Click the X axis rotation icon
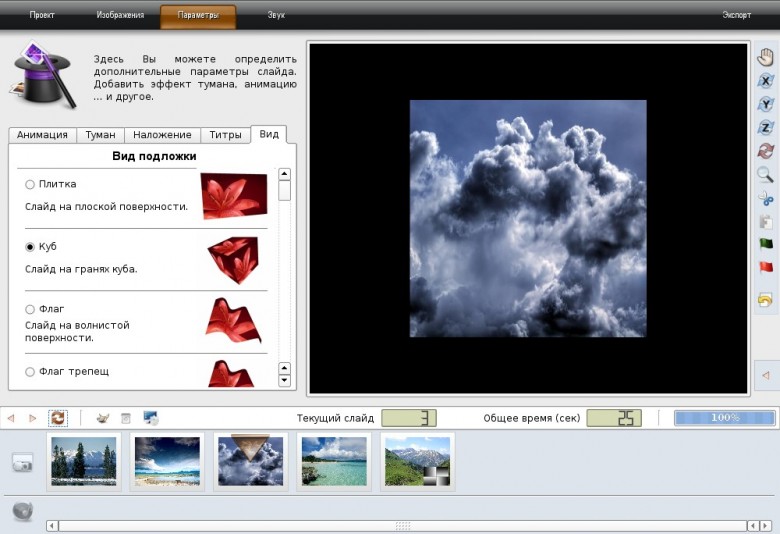Image resolution: width=780 pixels, height=534 pixels. [x=766, y=81]
